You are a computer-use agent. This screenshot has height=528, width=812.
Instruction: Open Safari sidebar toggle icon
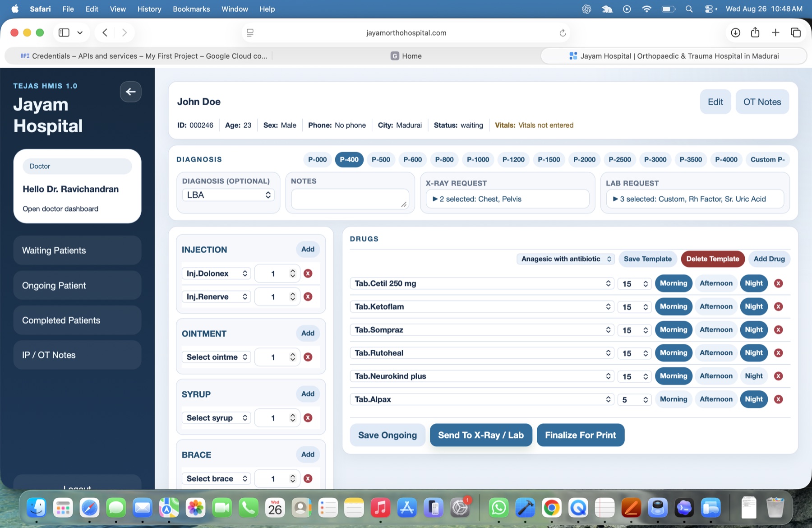tap(64, 32)
